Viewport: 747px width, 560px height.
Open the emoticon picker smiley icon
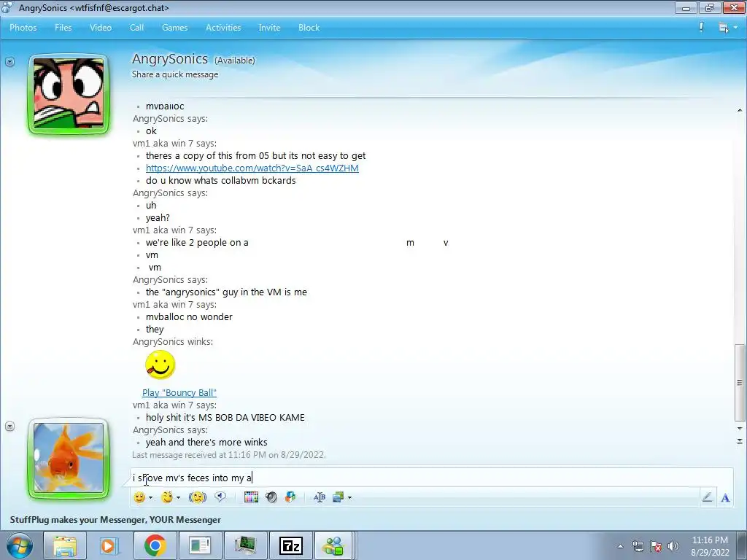[139, 497]
